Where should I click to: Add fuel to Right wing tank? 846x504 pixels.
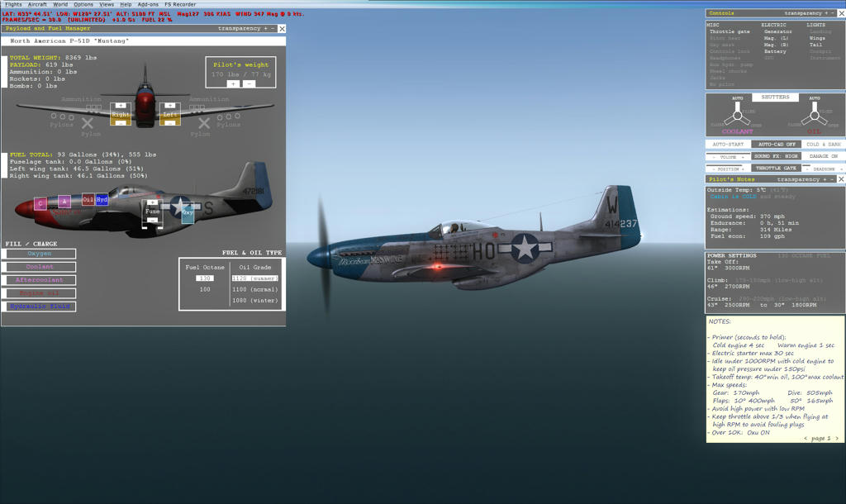121,106
